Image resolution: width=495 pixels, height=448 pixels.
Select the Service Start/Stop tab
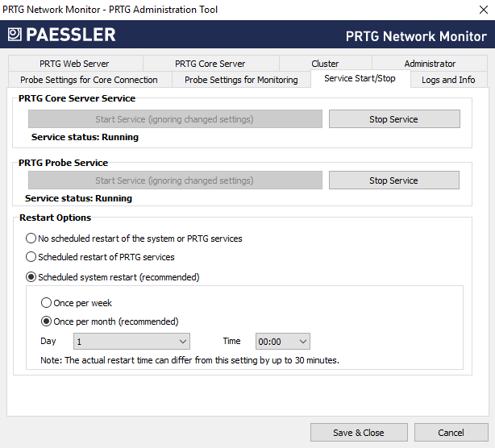point(360,79)
